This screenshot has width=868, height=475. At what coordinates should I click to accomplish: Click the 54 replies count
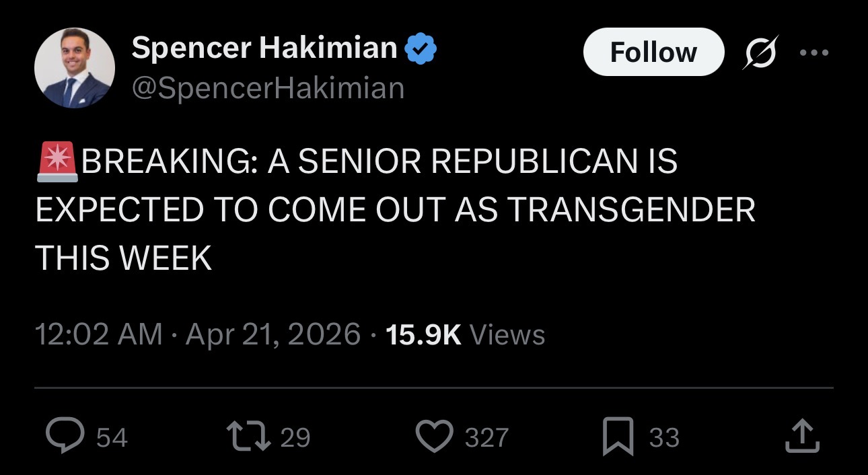click(112, 438)
